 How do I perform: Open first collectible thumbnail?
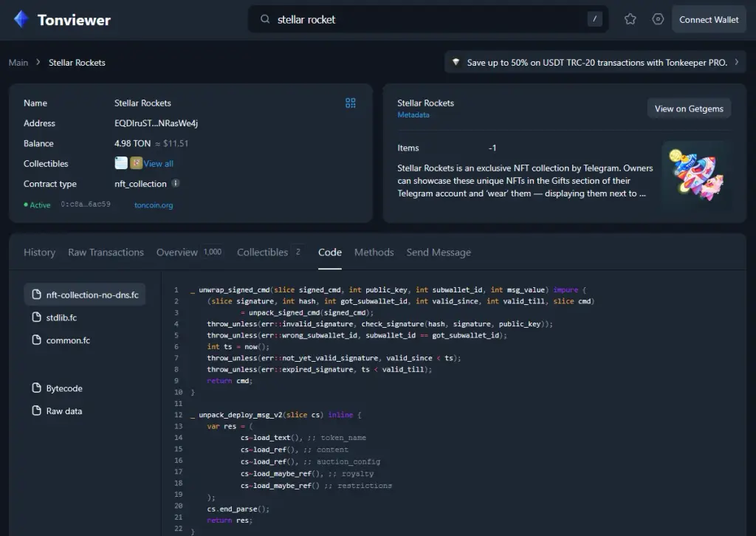click(121, 163)
